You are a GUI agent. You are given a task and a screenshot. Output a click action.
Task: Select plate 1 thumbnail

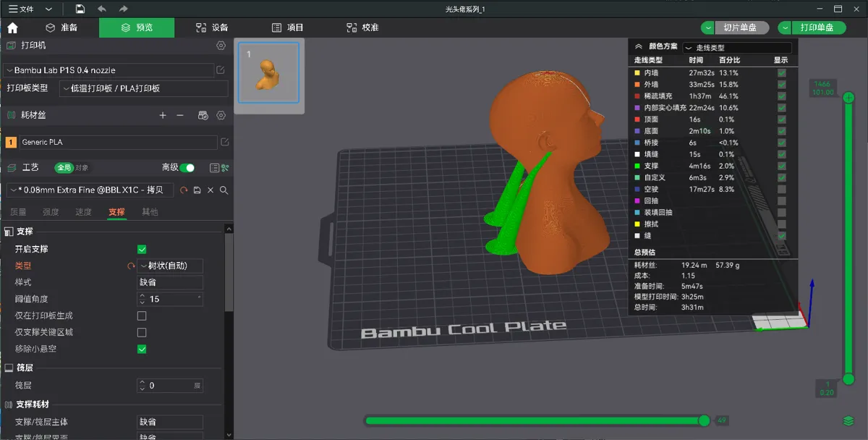(x=268, y=72)
